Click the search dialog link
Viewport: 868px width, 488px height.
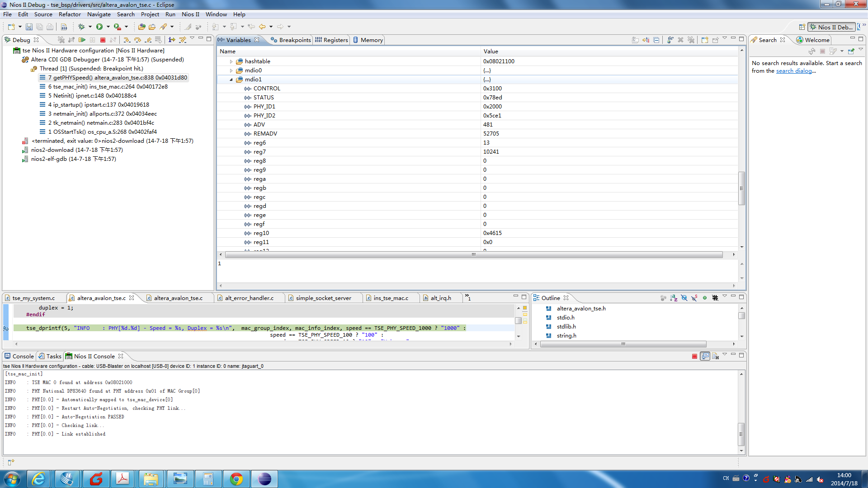click(x=794, y=71)
